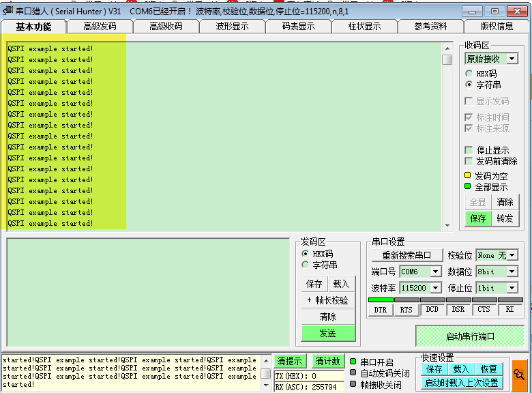Screen dimensions: 532x393
Task: Open the 校验位 None 无 dropdown
Action: pyautogui.click(x=512, y=255)
